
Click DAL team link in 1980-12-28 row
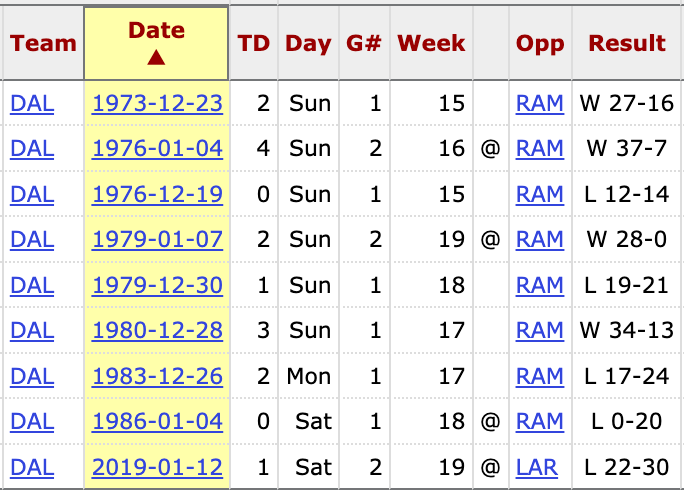coord(32,330)
